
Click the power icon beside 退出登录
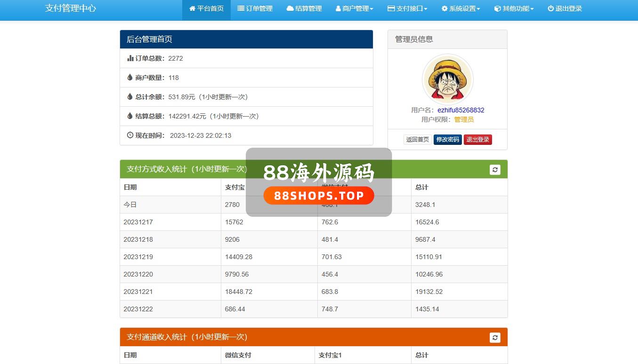tap(550, 8)
